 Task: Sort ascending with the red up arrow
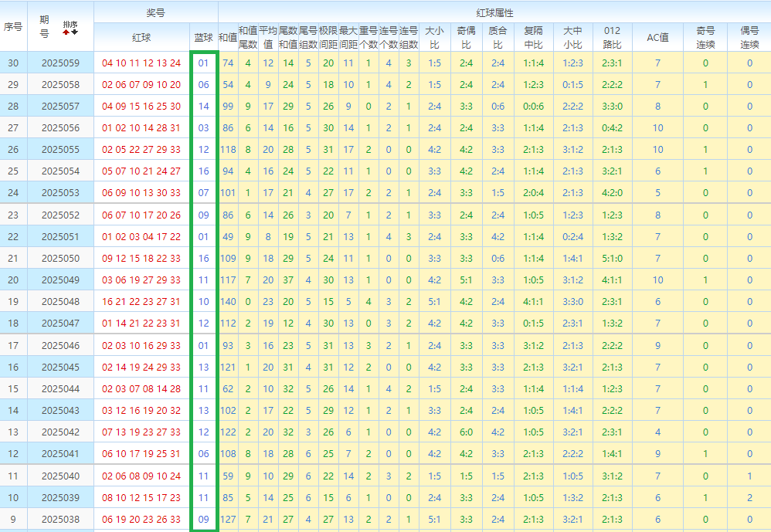[66, 32]
